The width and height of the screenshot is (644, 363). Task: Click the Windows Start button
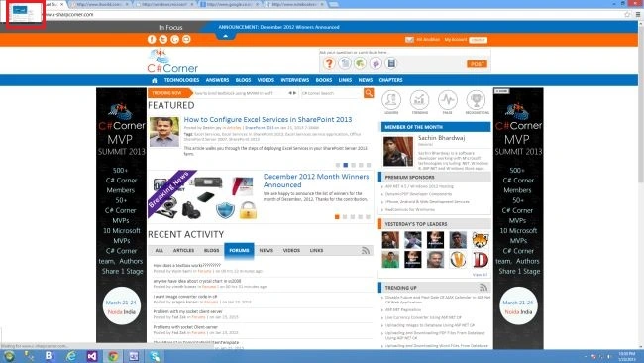click(x=9, y=356)
